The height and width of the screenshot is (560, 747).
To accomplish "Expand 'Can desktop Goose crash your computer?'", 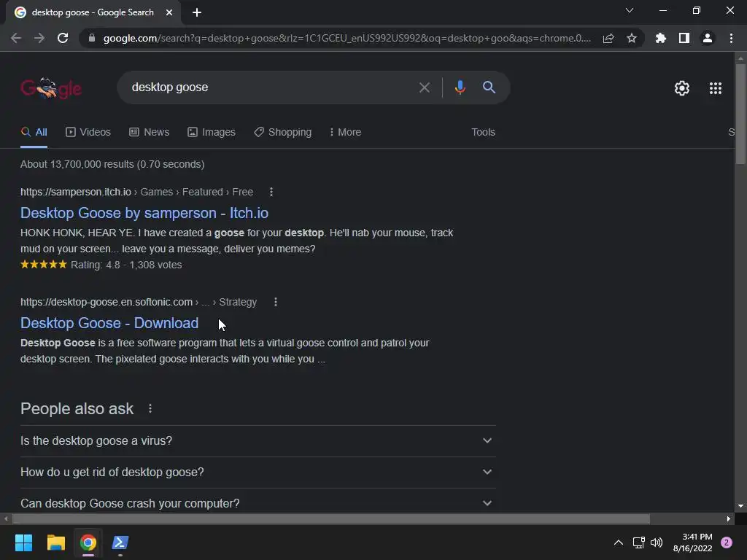I will coord(258,503).
